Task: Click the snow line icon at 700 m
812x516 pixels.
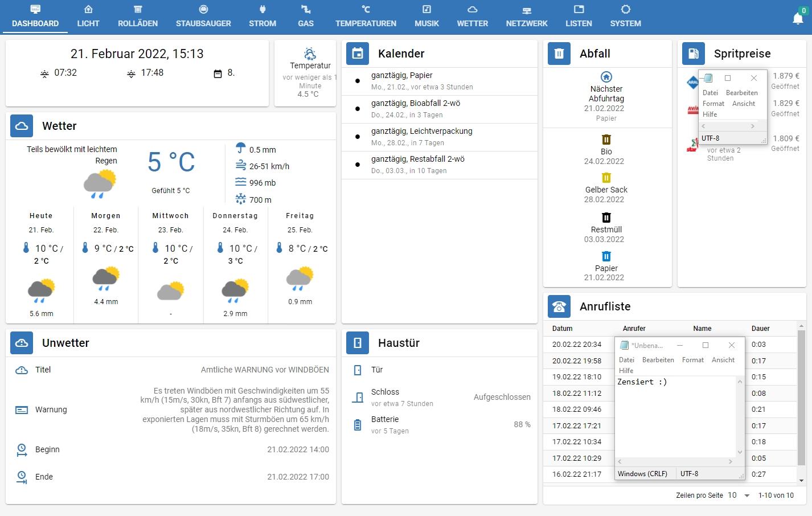Action: 241,199
